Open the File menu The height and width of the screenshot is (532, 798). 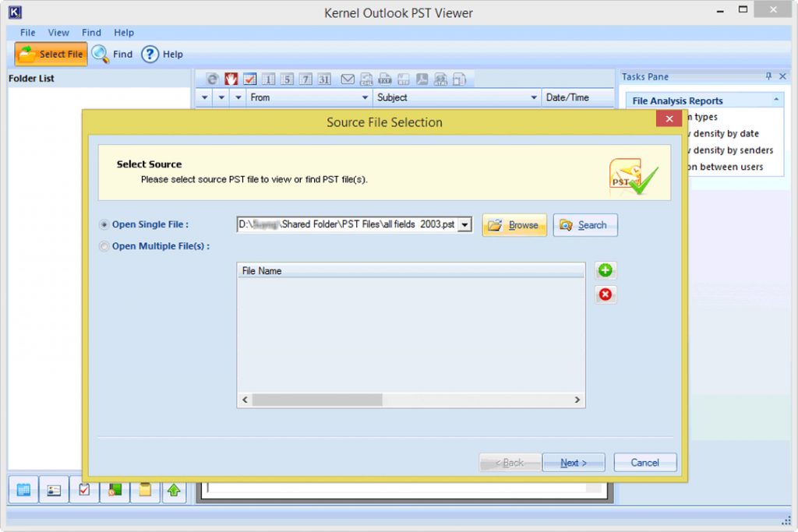tap(27, 33)
